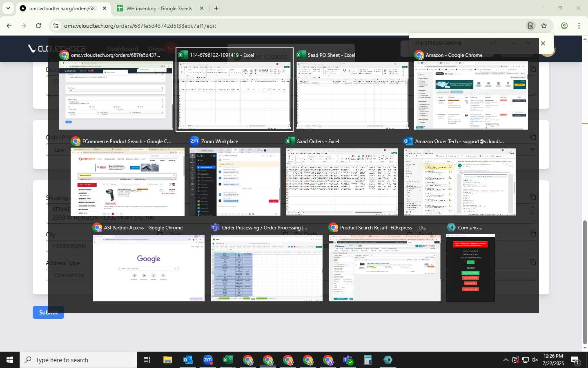
Task: Open the tab search dropdown
Action: click(8, 8)
